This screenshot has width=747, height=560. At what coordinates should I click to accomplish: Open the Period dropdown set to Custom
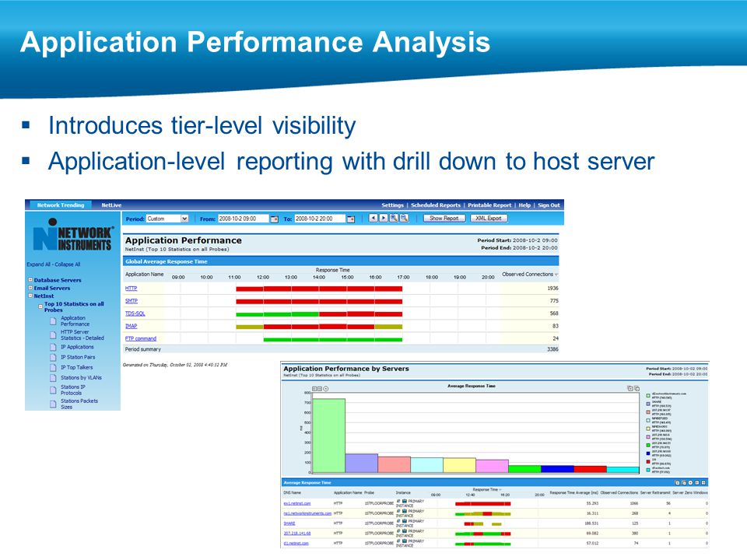point(167,219)
